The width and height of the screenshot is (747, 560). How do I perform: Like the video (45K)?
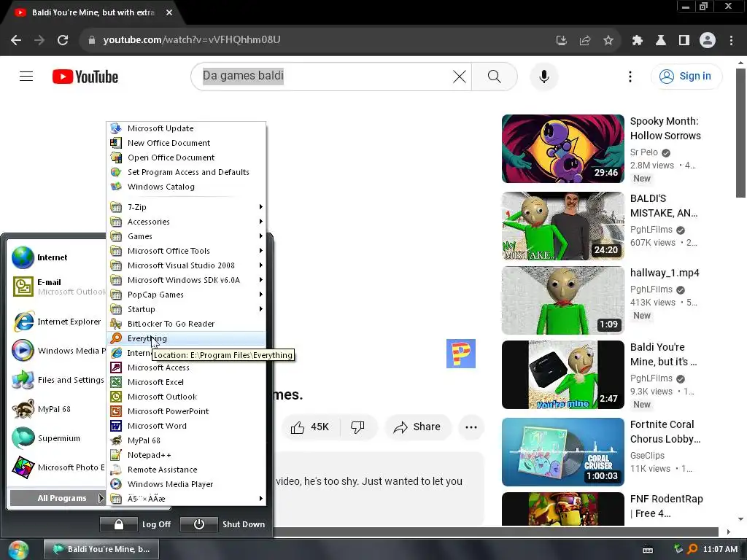click(x=310, y=427)
